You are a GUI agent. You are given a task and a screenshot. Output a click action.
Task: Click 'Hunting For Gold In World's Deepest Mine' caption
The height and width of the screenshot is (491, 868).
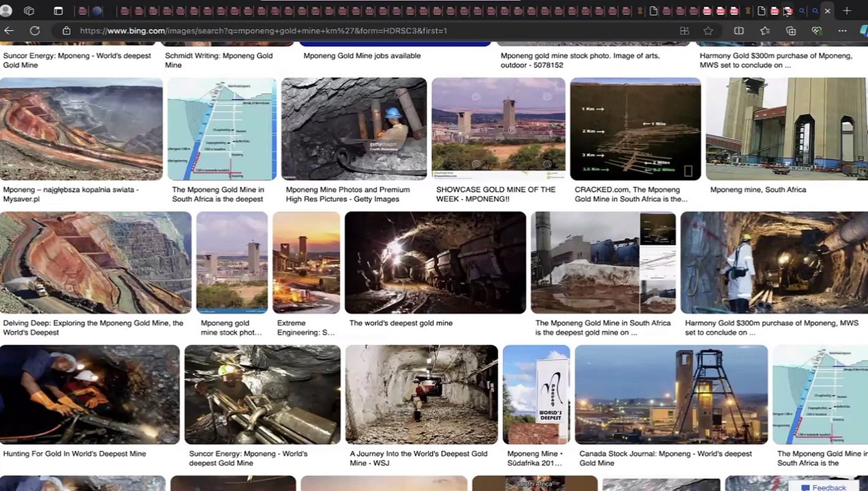click(x=74, y=454)
